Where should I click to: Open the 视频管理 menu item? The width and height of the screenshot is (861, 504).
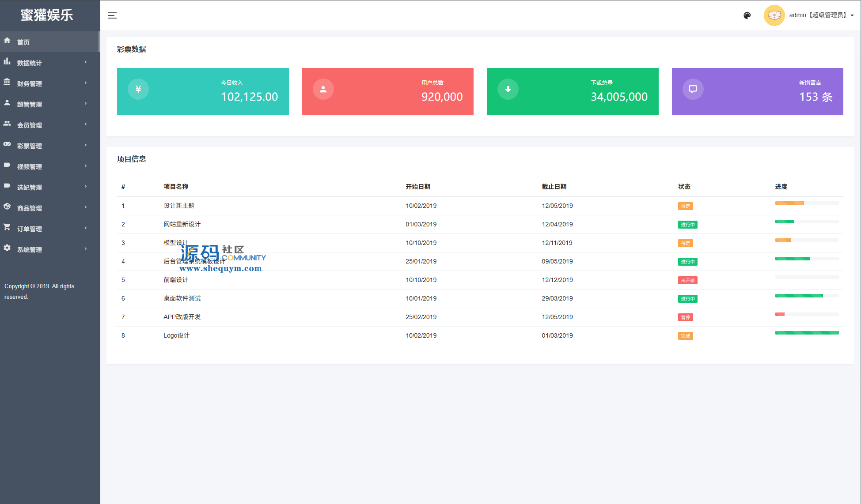(x=30, y=167)
